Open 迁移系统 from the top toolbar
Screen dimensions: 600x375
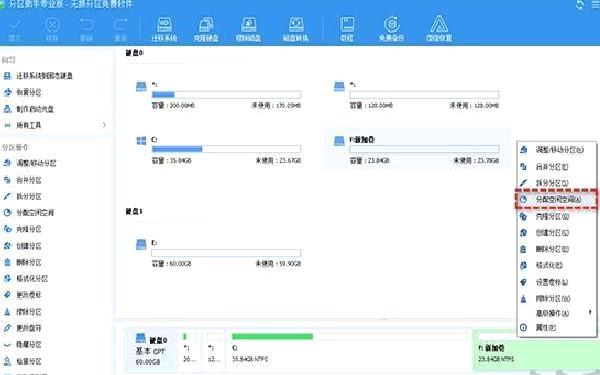click(164, 29)
